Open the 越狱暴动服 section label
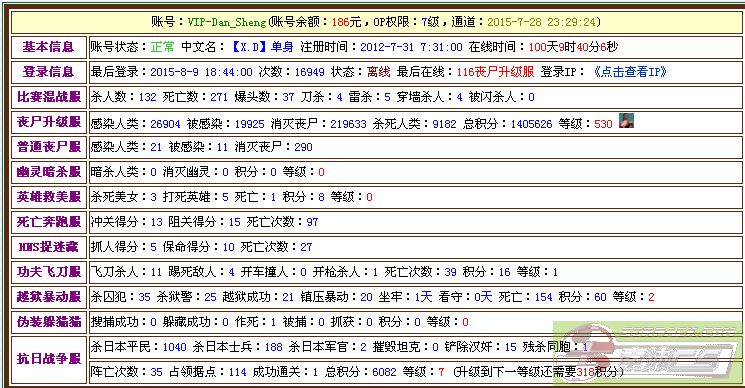 48,297
